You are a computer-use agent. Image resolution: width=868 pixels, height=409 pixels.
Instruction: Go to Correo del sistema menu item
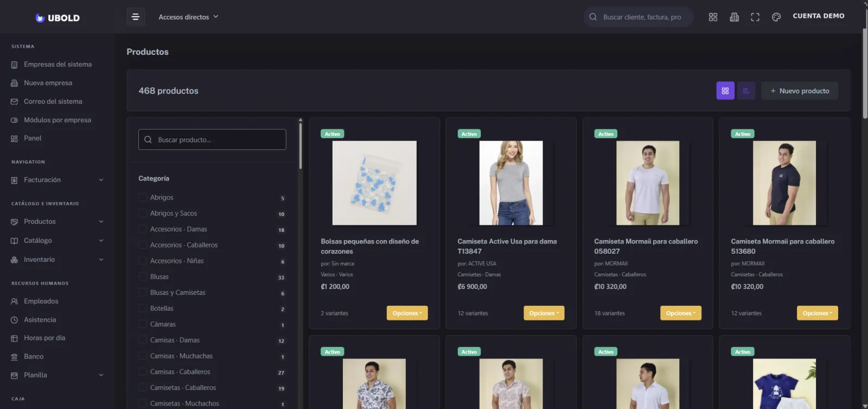(x=53, y=102)
